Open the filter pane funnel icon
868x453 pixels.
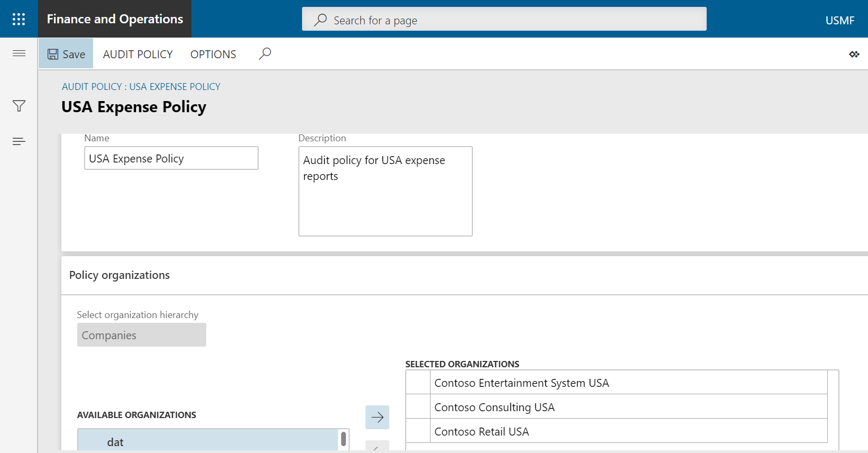coord(19,106)
